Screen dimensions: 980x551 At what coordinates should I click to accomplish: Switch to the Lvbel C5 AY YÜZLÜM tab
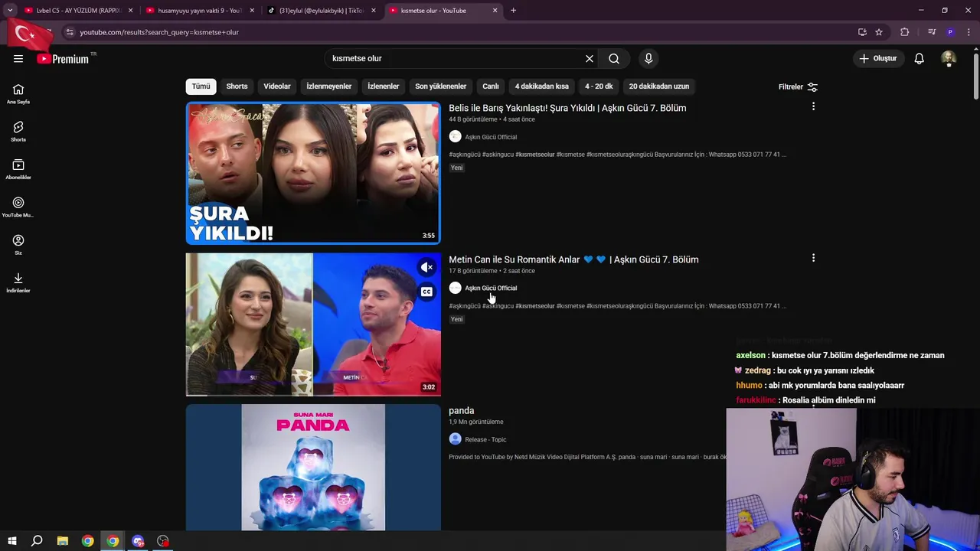pos(78,11)
